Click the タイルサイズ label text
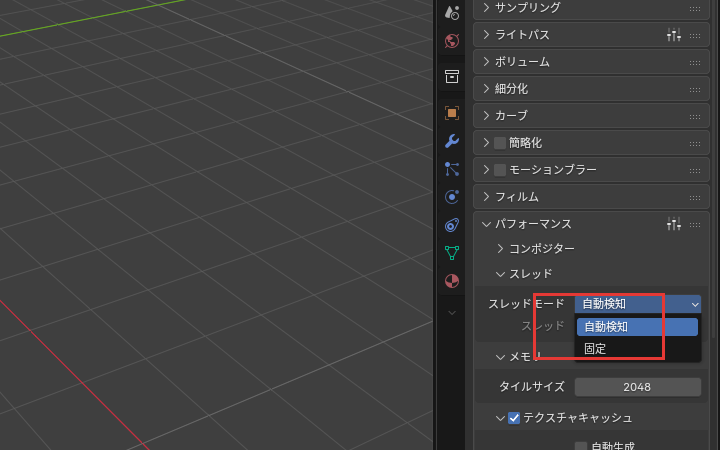Image resolution: width=720 pixels, height=450 pixels. tap(532, 387)
